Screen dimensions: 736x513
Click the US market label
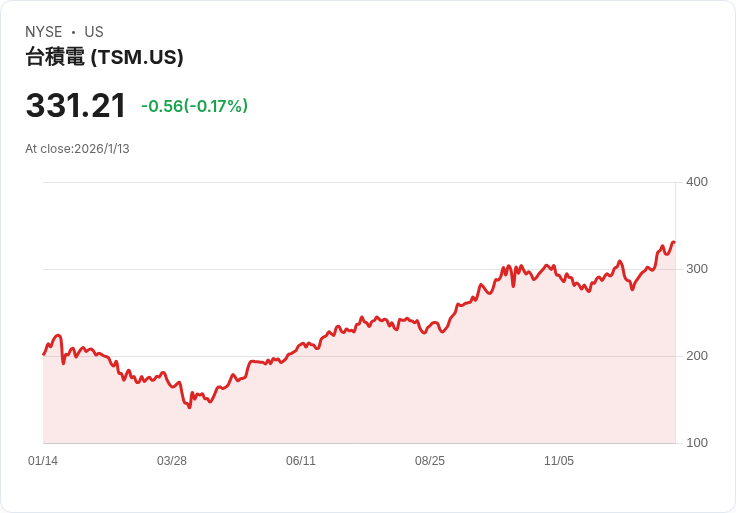(x=94, y=32)
